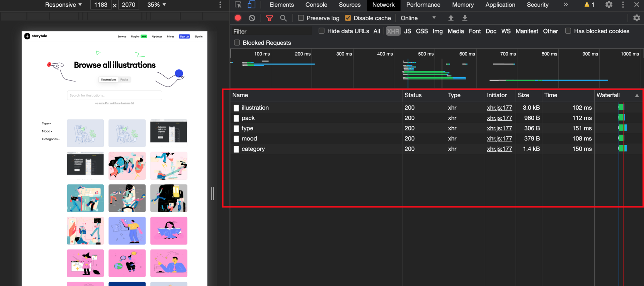644x286 pixels.
Task: Click Sign Up button on page
Action: 184,36
